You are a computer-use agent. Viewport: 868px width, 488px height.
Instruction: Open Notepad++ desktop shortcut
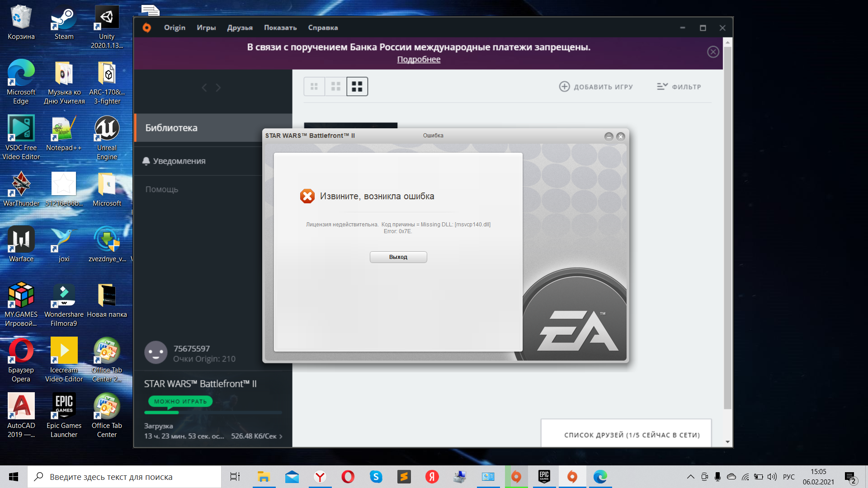point(64,134)
